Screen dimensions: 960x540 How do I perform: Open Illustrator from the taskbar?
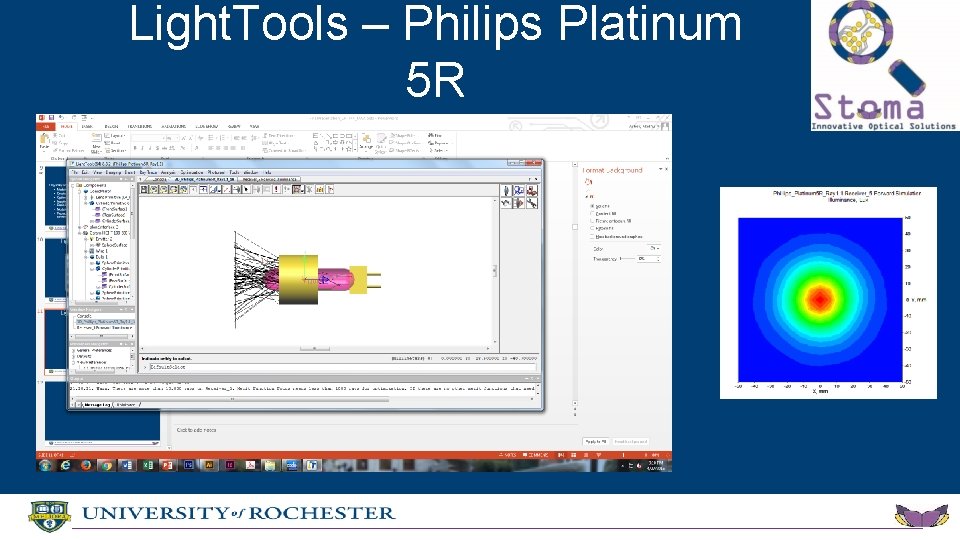(x=209, y=465)
